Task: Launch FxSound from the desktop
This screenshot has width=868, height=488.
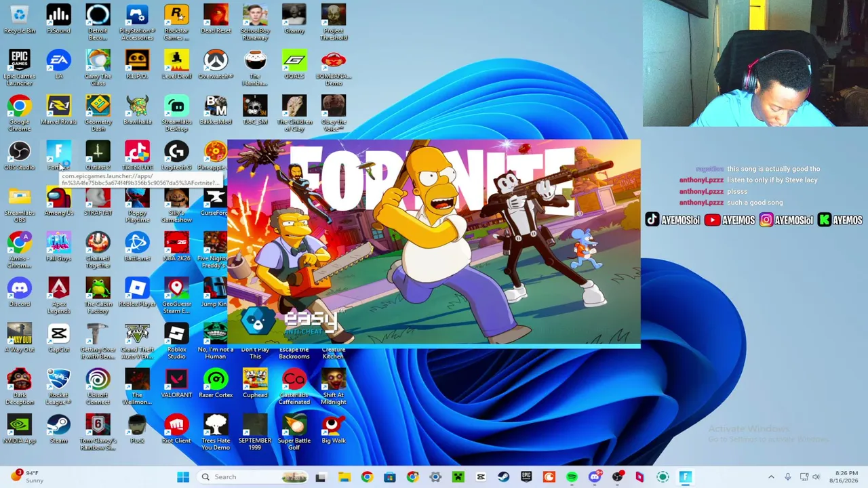Action: coord(58,19)
